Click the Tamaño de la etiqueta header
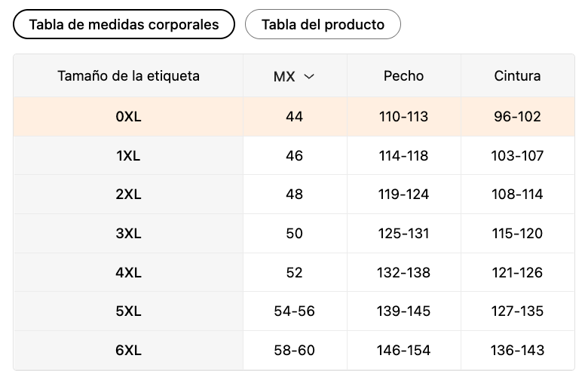The width and height of the screenshot is (588, 383). pos(128,76)
